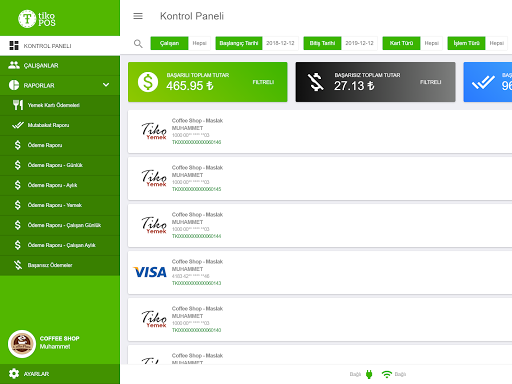Click FILTRELI on the black card
Screen dimensions: 512x384
click(430, 82)
